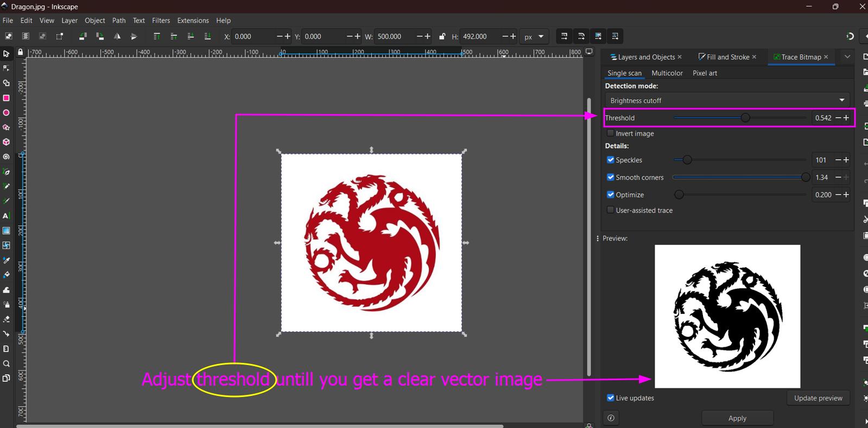Image resolution: width=868 pixels, height=428 pixels.
Task: Open the px units dropdown
Action: 534,36
